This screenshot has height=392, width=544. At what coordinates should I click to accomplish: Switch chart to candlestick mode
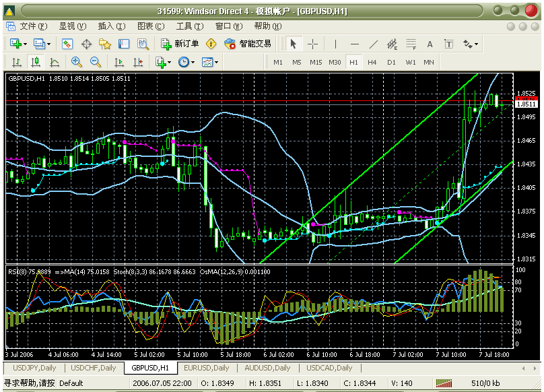(x=35, y=62)
